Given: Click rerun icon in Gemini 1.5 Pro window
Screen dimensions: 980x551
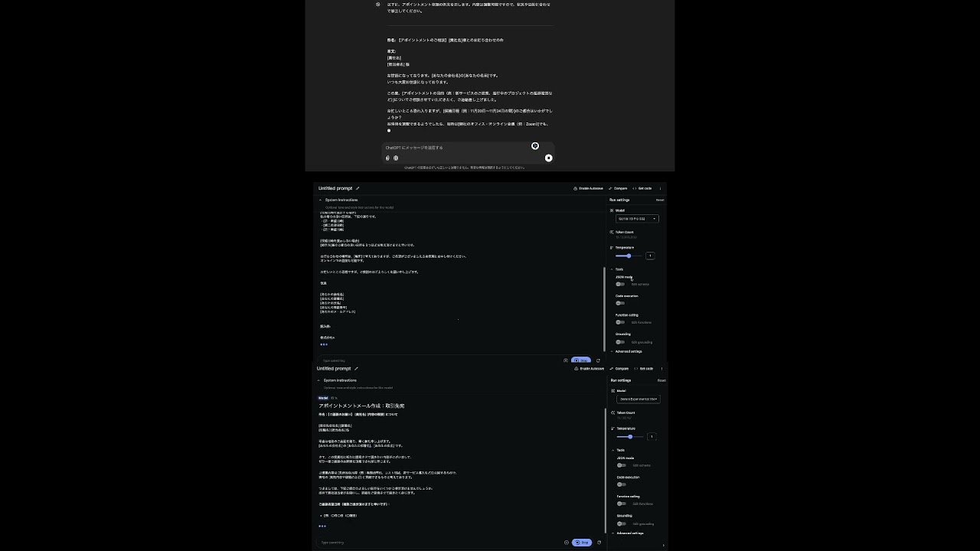Looking at the screenshot, I should (599, 360).
